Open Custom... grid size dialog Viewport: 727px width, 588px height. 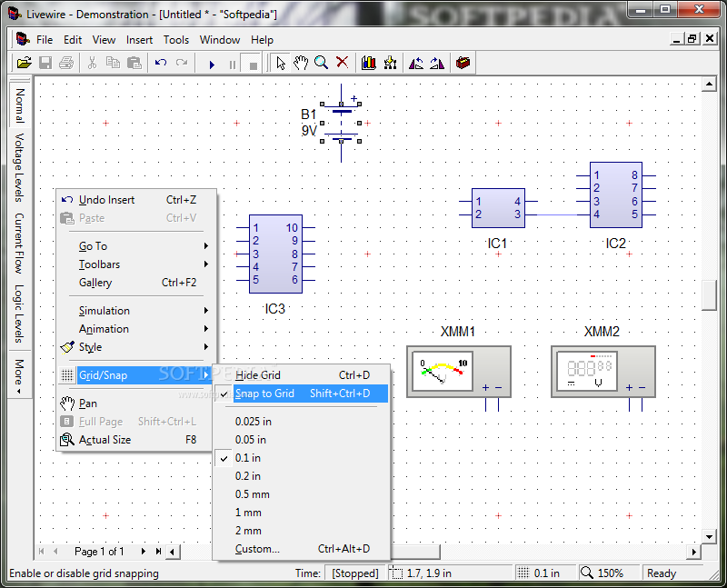click(x=302, y=549)
